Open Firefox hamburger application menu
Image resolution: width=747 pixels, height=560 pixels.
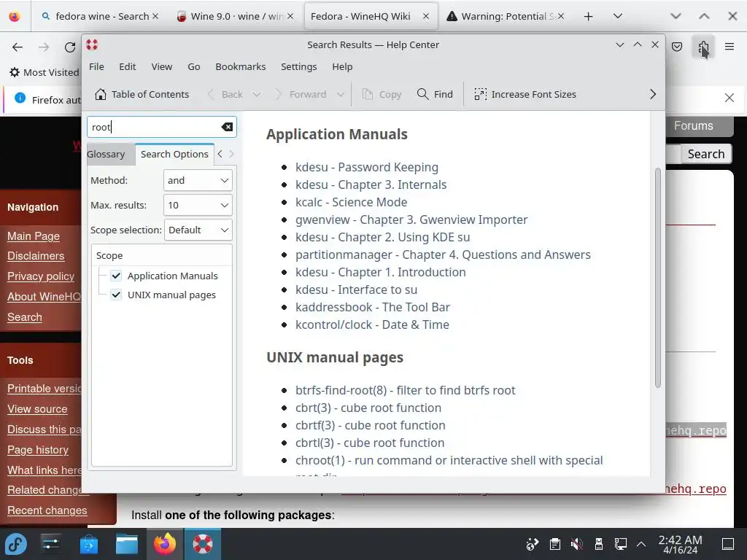729,46
